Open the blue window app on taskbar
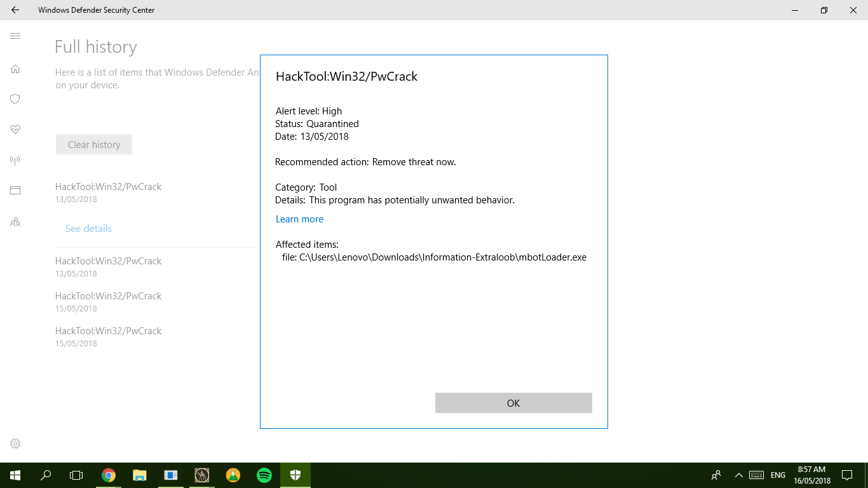Viewport: 868px width, 488px height. (171, 475)
